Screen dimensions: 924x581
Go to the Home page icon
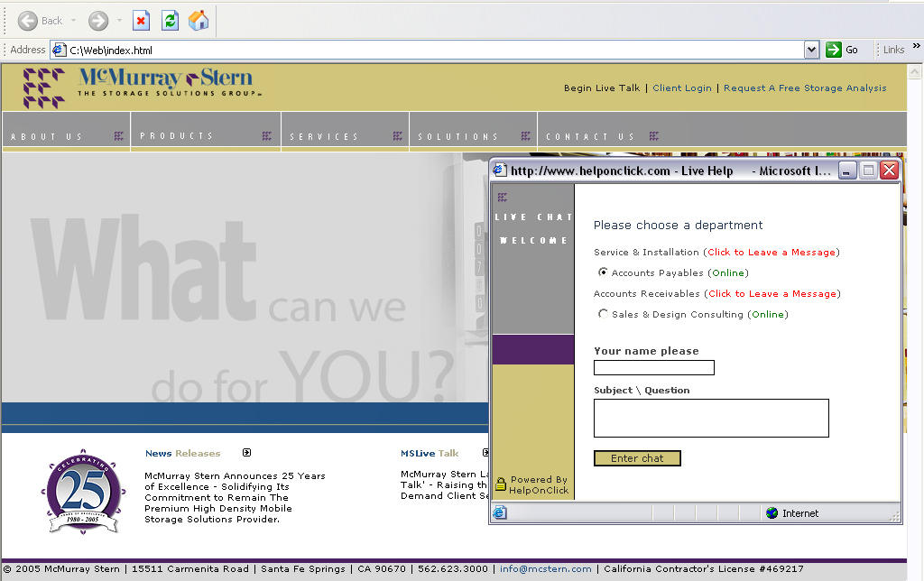pos(199,21)
